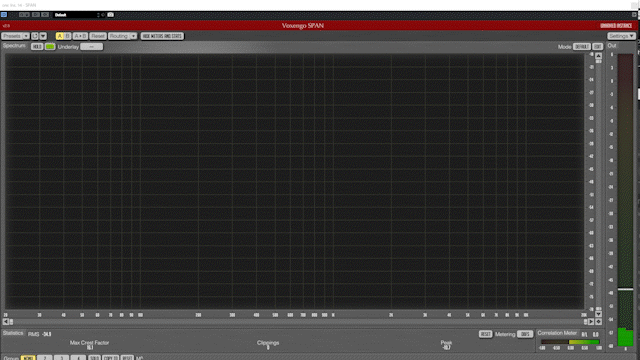The width and height of the screenshot is (640, 360).
Task: Click the group COPY TO button
Action: point(110,358)
